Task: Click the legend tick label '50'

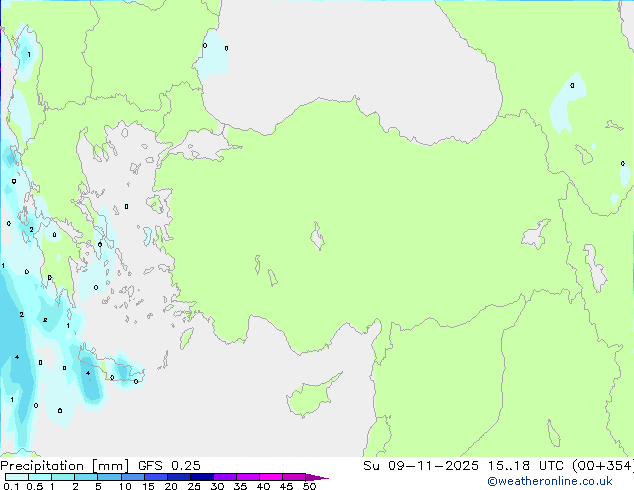Action: pos(309,486)
